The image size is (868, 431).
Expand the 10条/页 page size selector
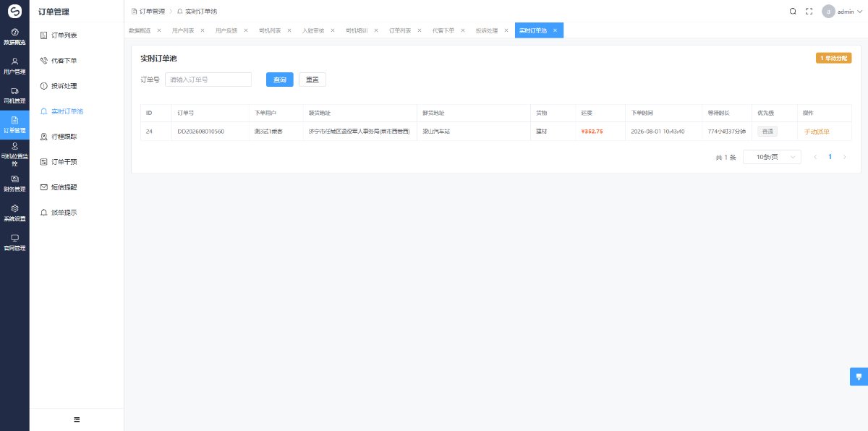click(772, 157)
